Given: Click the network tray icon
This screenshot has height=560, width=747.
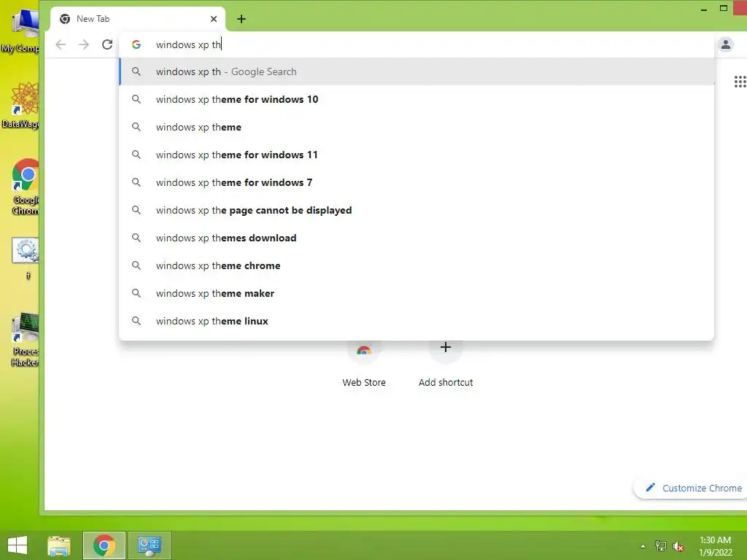Looking at the screenshot, I should [x=661, y=546].
